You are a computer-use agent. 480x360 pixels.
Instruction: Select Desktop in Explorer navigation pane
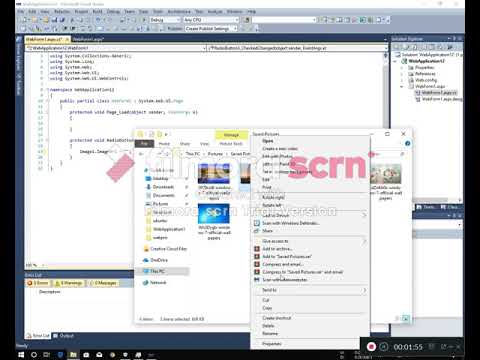tap(160, 179)
